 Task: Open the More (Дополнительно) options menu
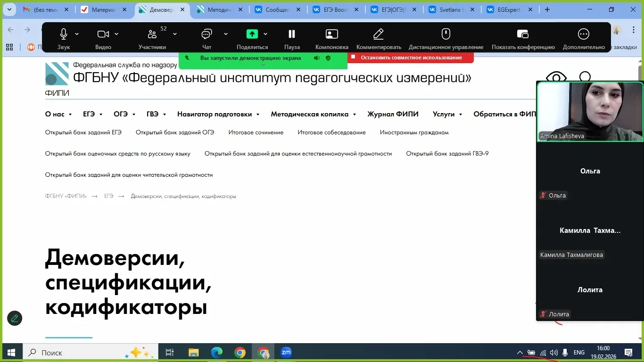pyautogui.click(x=583, y=34)
